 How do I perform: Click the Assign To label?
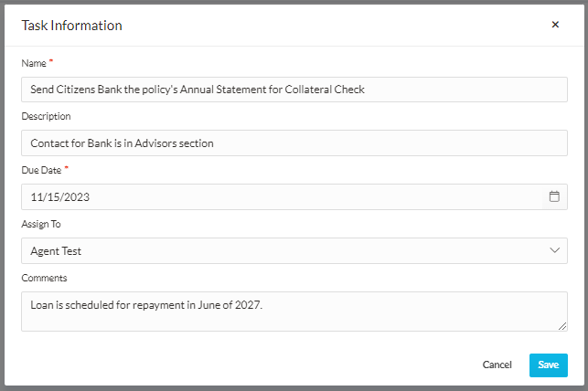(x=42, y=224)
